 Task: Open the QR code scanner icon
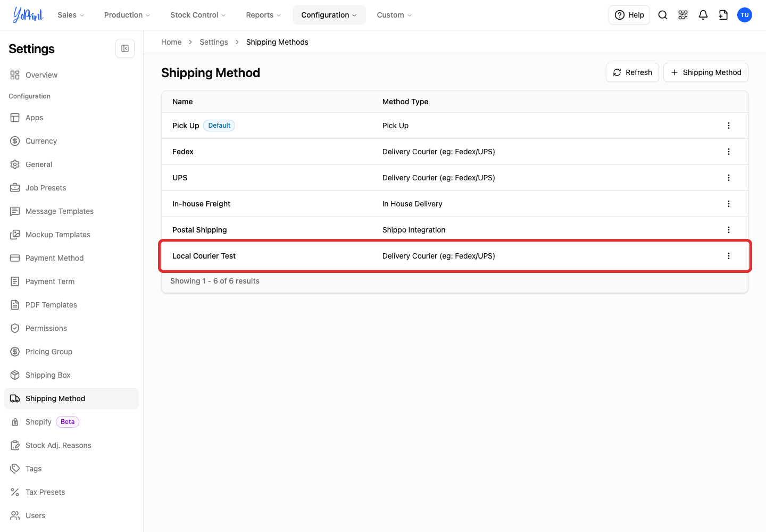pos(683,15)
